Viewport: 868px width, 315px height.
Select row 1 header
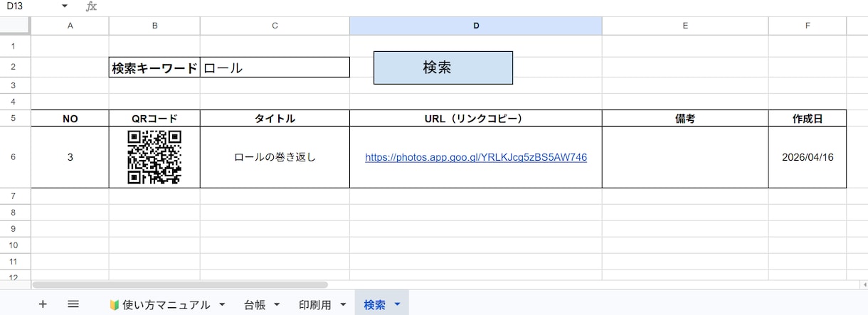pyautogui.click(x=15, y=46)
